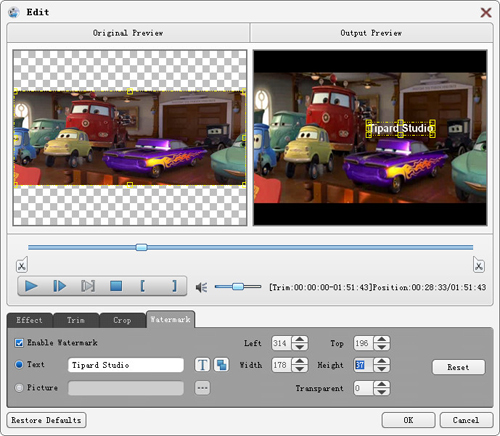Click the left scissors trim marker

[22, 265]
